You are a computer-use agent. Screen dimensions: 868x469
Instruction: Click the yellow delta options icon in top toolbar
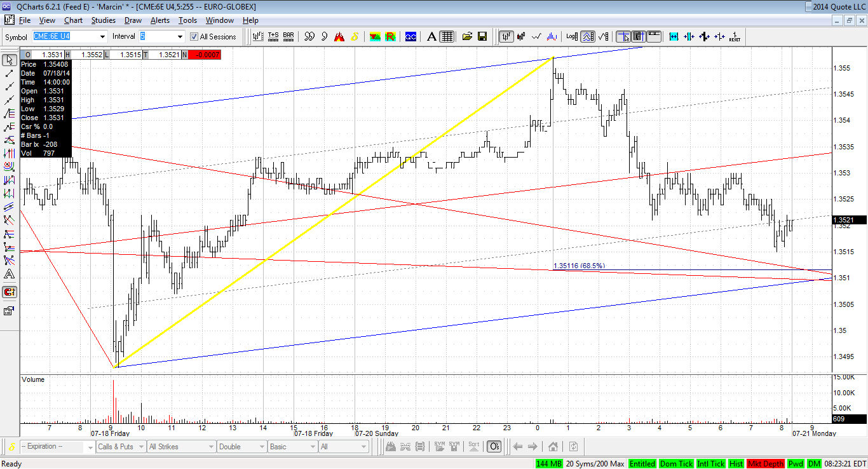[355, 37]
